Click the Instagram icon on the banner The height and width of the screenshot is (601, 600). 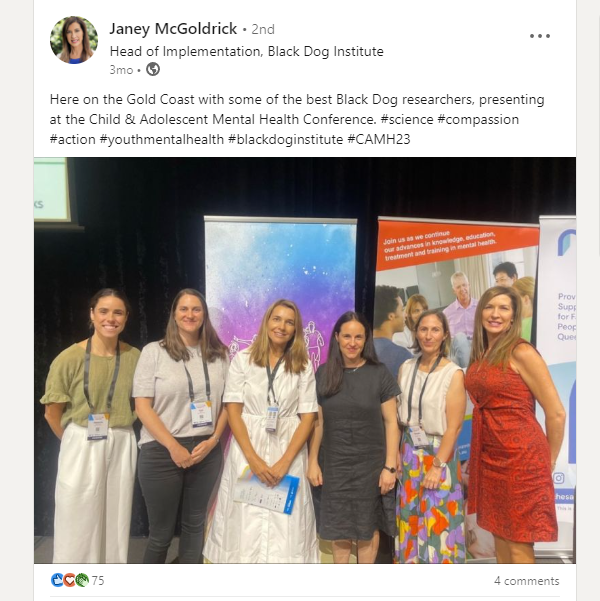point(558,478)
